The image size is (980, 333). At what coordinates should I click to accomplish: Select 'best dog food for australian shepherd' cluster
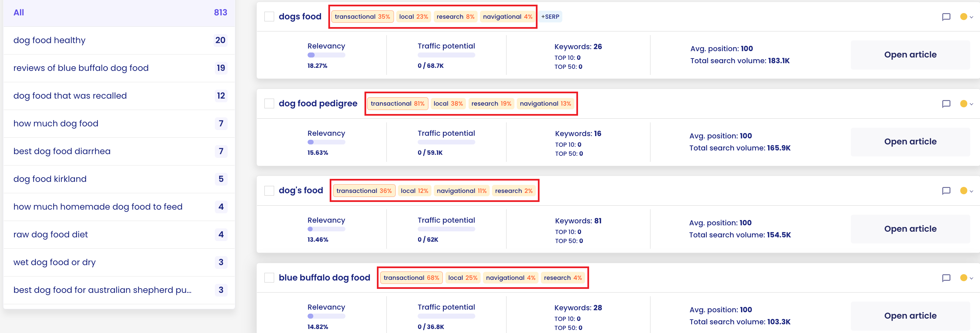(x=119, y=290)
